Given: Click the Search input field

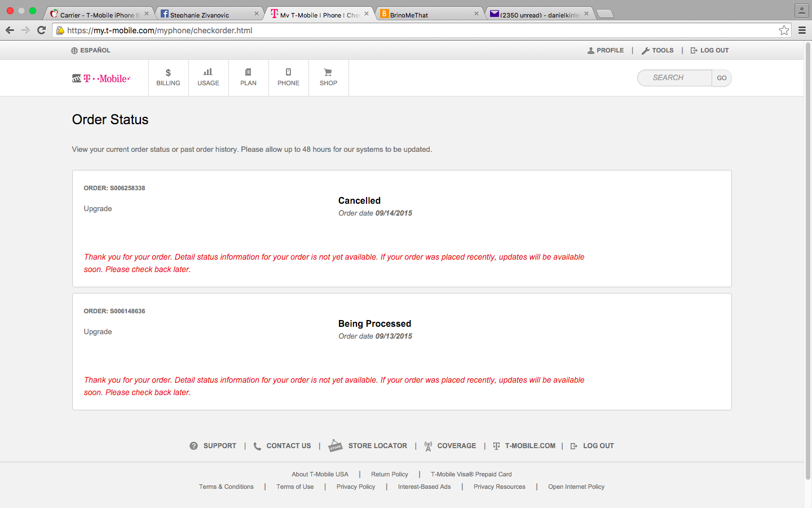Looking at the screenshot, I should pyautogui.click(x=674, y=78).
